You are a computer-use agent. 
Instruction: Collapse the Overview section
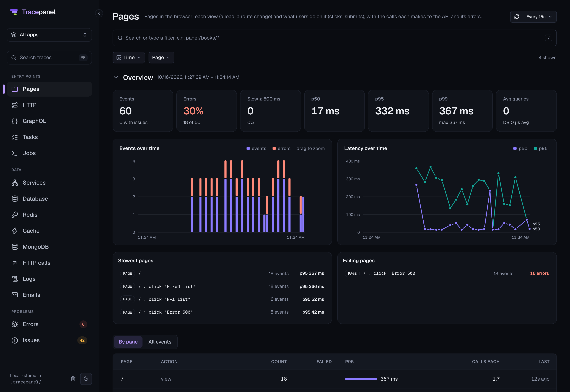point(116,77)
